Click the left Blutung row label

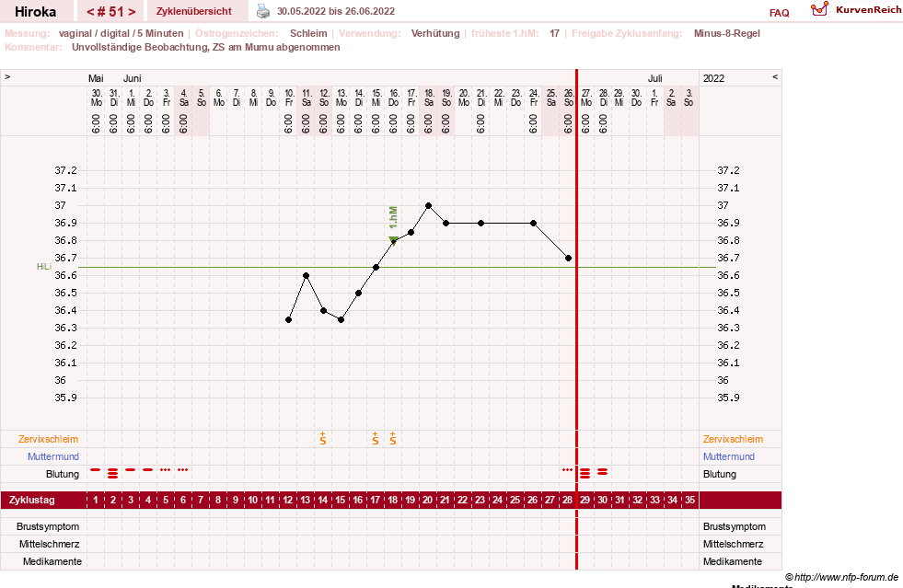click(63, 474)
